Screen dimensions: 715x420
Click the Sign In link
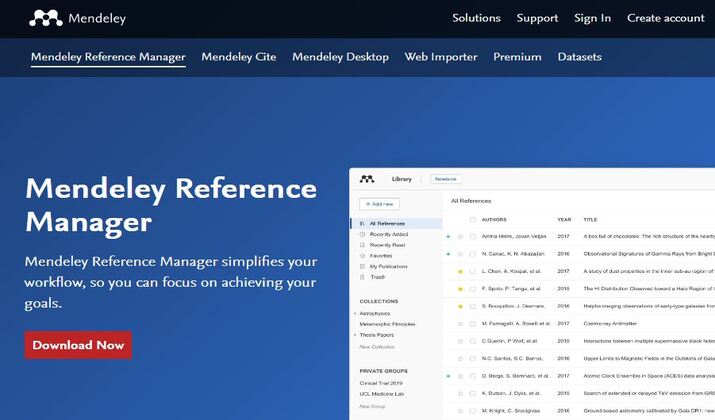tap(592, 18)
